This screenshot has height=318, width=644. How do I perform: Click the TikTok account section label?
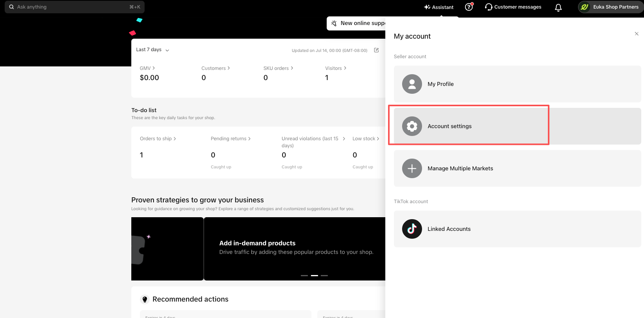(x=411, y=202)
